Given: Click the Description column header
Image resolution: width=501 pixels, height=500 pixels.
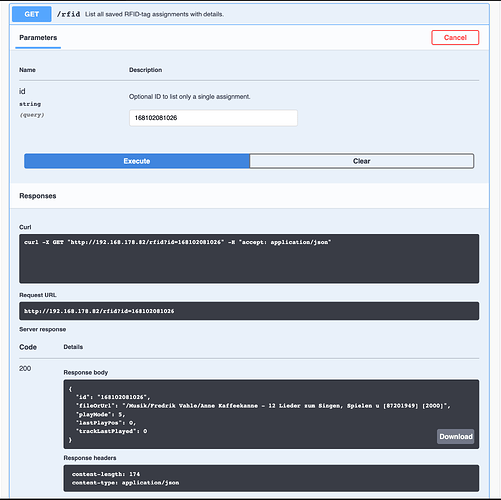Looking at the screenshot, I should tap(145, 70).
